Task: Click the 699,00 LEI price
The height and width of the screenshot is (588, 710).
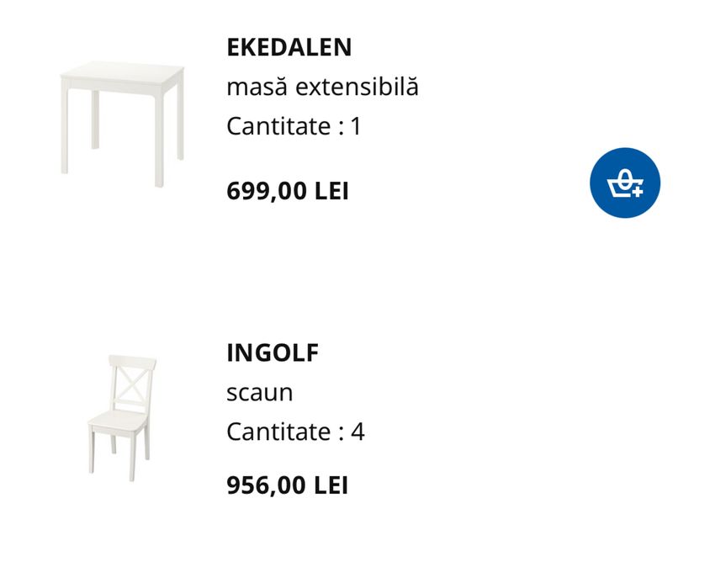Action: 287,191
